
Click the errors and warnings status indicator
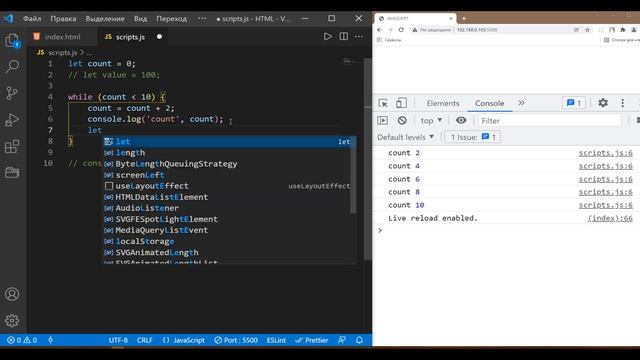22,340
